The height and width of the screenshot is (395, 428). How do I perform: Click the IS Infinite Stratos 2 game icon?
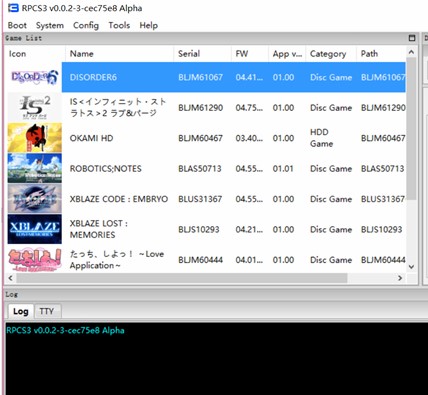[35, 107]
